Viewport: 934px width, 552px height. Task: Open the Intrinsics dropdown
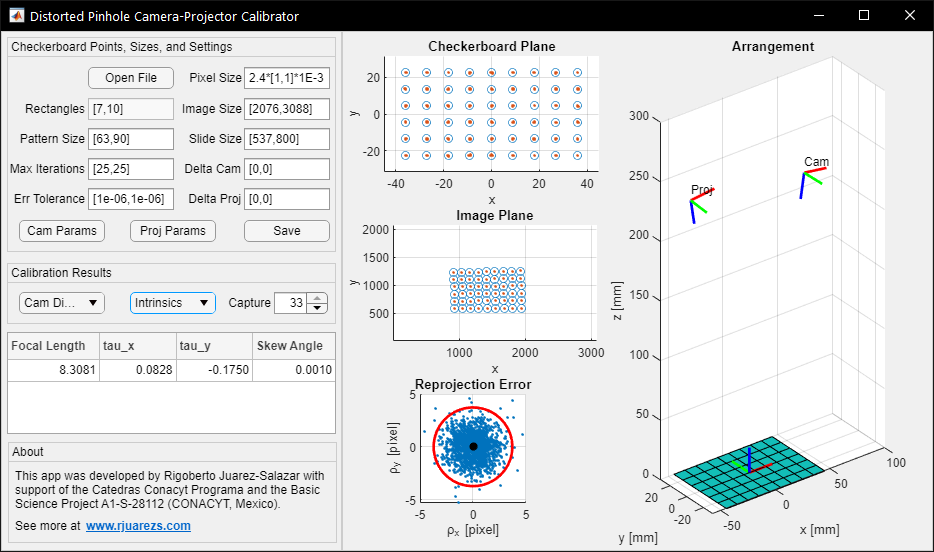[x=172, y=303]
